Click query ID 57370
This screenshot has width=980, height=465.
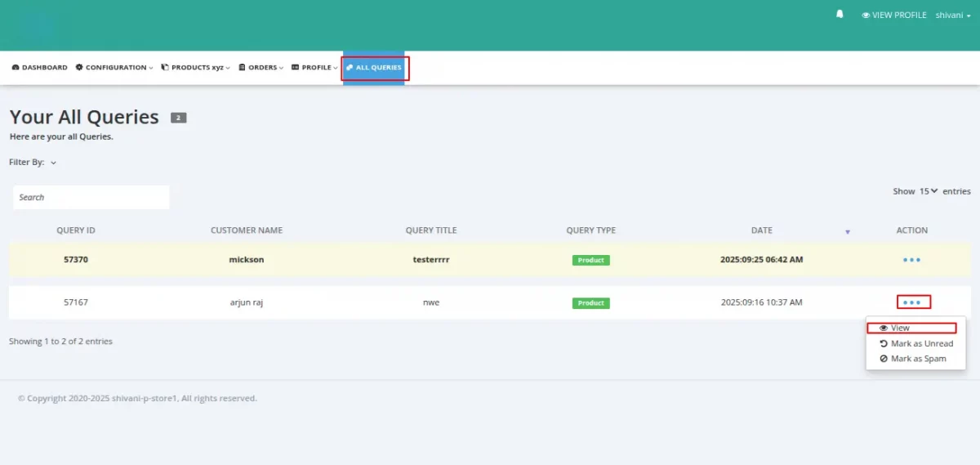(x=76, y=260)
